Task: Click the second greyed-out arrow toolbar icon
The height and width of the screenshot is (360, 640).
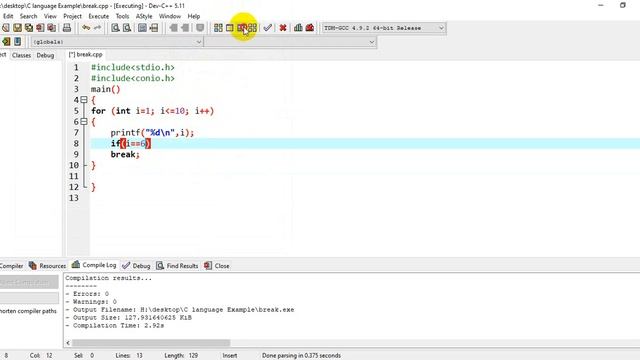Action: [185, 28]
